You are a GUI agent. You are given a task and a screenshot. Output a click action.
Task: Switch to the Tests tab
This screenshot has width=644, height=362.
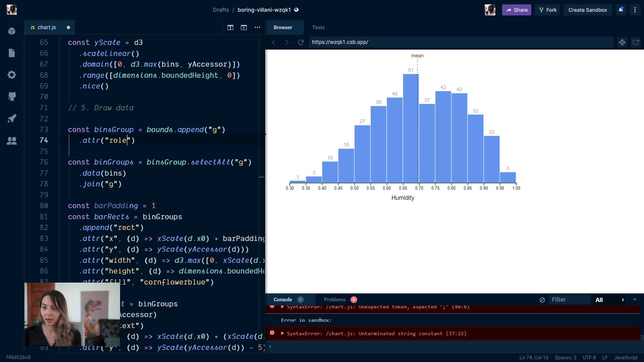(x=318, y=27)
